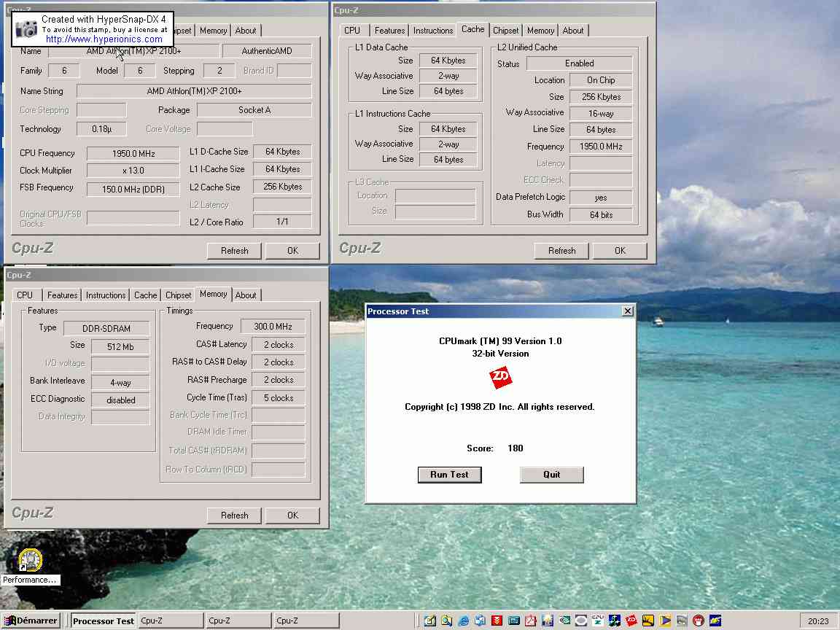Open the About tab in the top-left CPU window
Screen dimensions: 840x630
245,31
